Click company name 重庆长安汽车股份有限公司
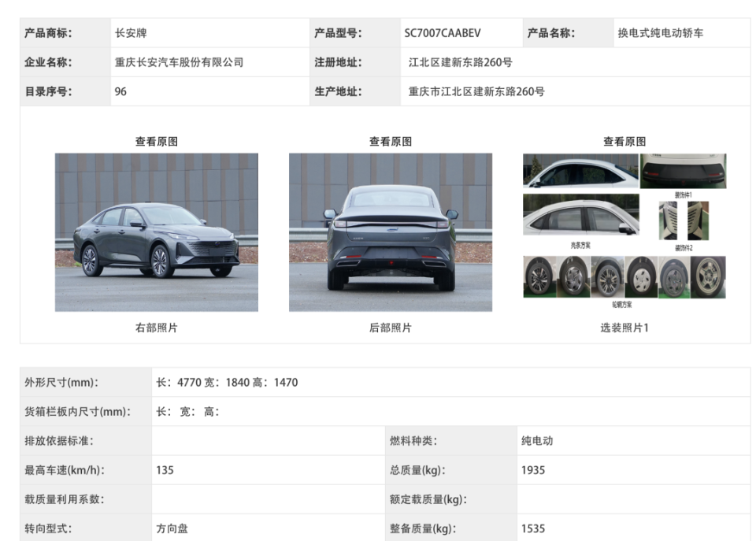The width and height of the screenshot is (756, 541). (179, 62)
